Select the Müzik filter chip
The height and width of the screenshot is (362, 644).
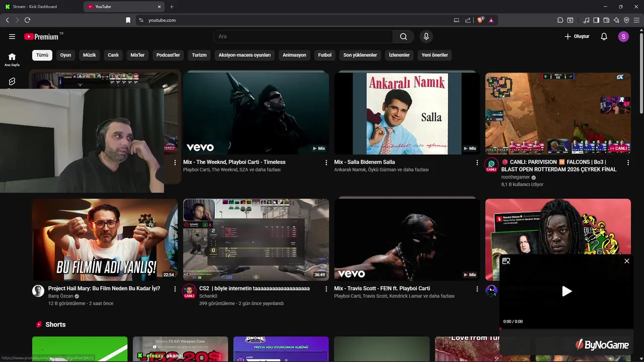pos(90,55)
